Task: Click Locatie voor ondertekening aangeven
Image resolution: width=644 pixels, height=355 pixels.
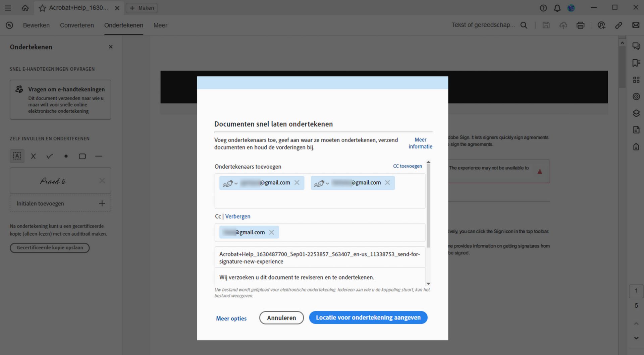Action: (x=368, y=317)
